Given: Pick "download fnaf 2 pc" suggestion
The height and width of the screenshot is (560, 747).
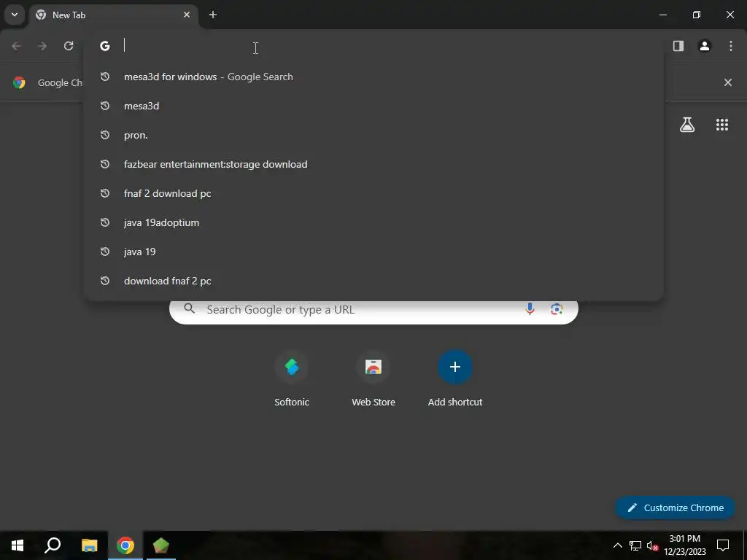Looking at the screenshot, I should pos(373,281).
